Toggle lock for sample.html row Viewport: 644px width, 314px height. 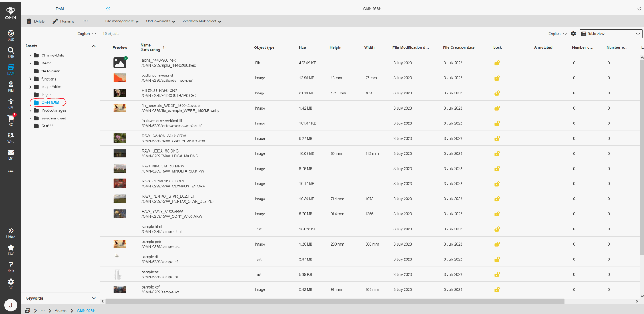[x=497, y=229]
